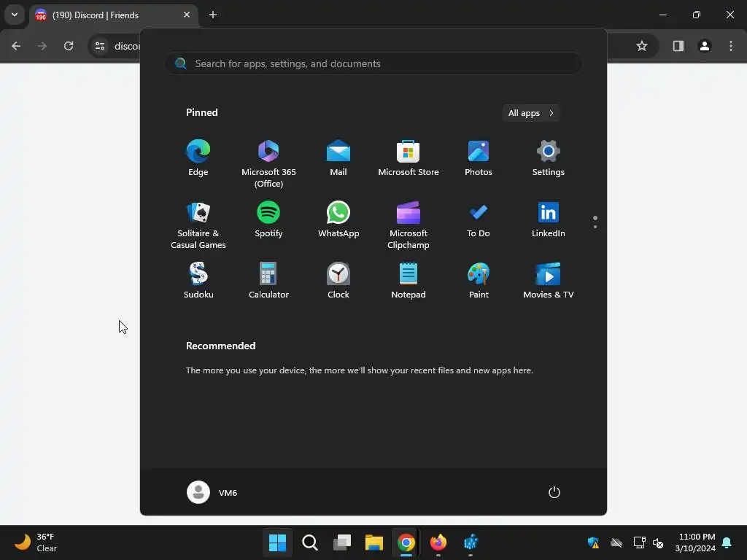Reload the Discord page in Chrome
The width and height of the screenshot is (747, 560).
pos(69,46)
